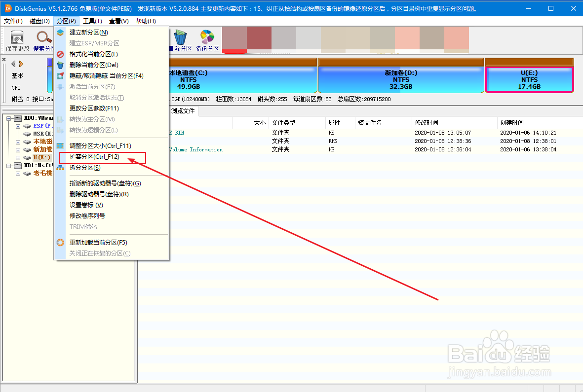Expand the ESP (F:) tree node
This screenshot has height=392, width=583.
[18, 126]
